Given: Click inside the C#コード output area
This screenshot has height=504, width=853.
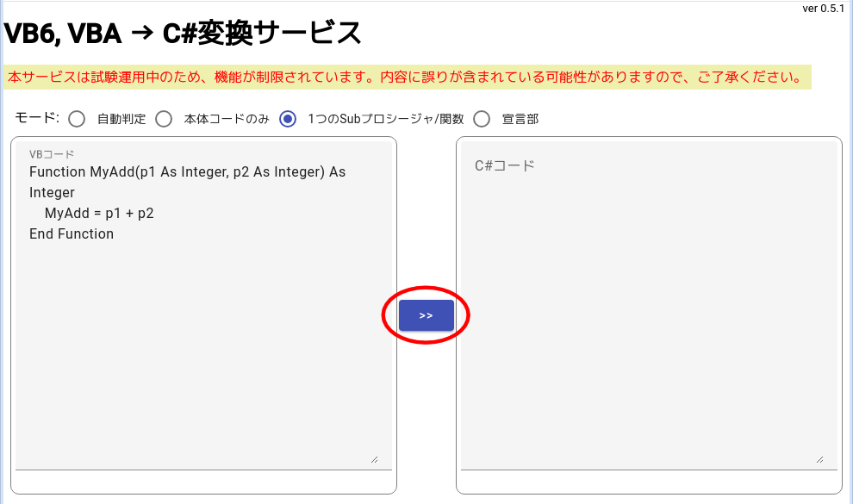Looking at the screenshot, I should (x=649, y=304).
